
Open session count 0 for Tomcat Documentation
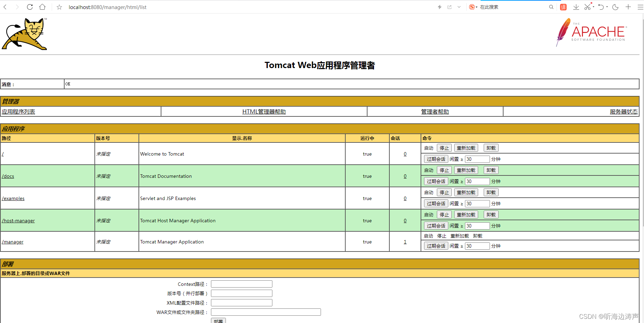coord(405,176)
